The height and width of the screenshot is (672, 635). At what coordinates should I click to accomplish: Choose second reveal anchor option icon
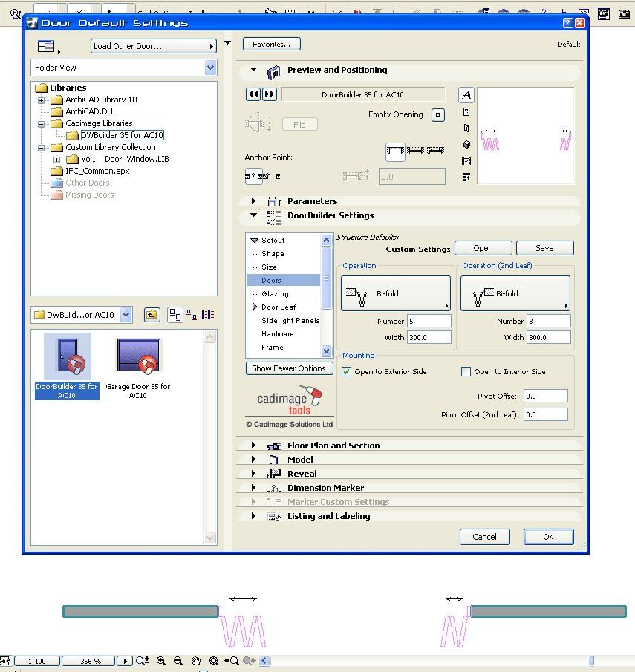click(415, 151)
